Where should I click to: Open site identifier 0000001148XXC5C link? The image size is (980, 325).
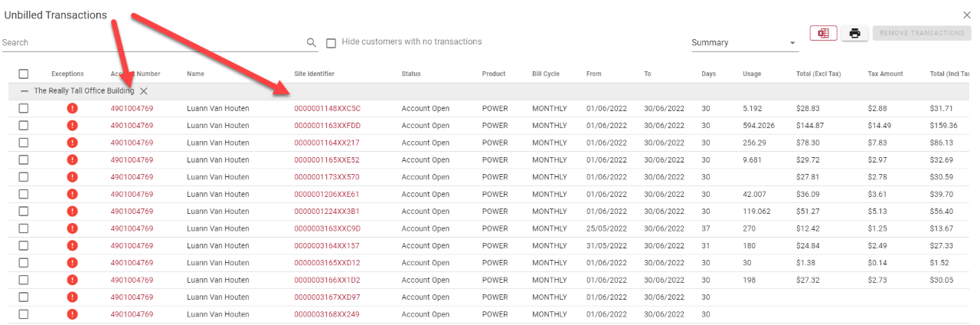[327, 108]
